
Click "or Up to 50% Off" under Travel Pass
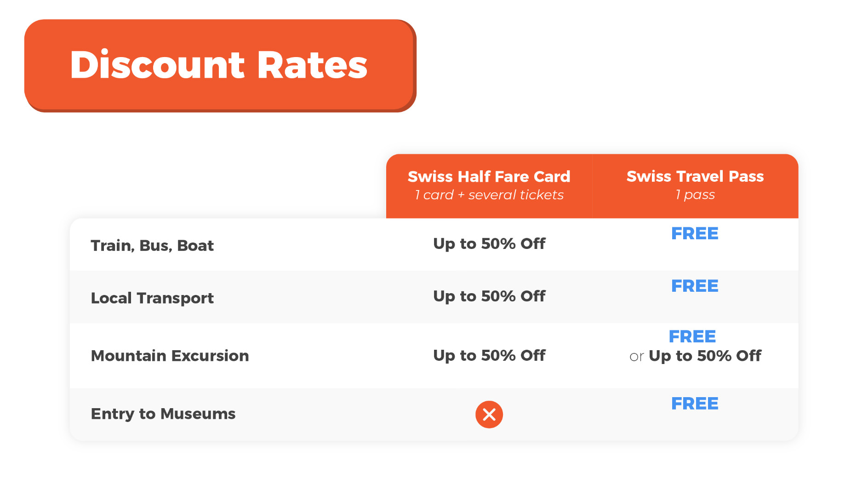tap(695, 356)
